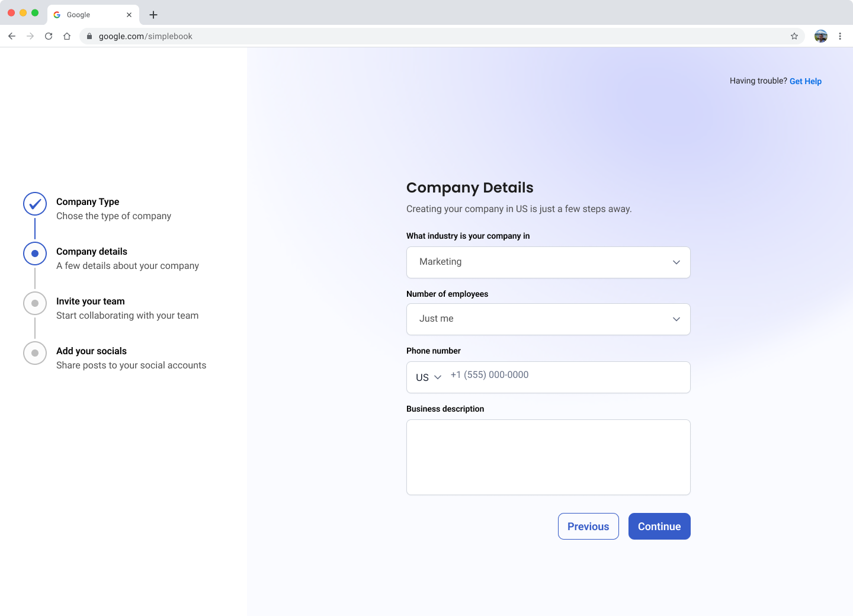Open the employees dropdown showing Just me
The height and width of the screenshot is (616, 853).
(x=549, y=319)
